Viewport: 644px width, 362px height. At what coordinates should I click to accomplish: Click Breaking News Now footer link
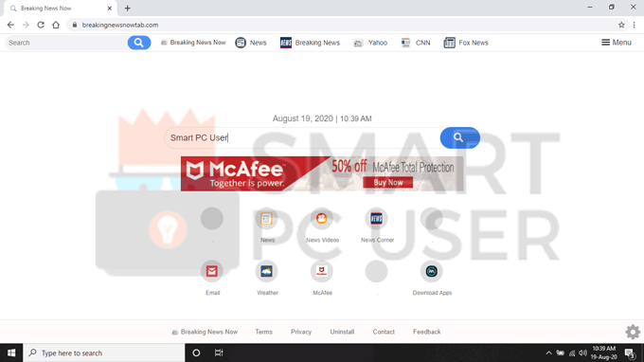(205, 332)
